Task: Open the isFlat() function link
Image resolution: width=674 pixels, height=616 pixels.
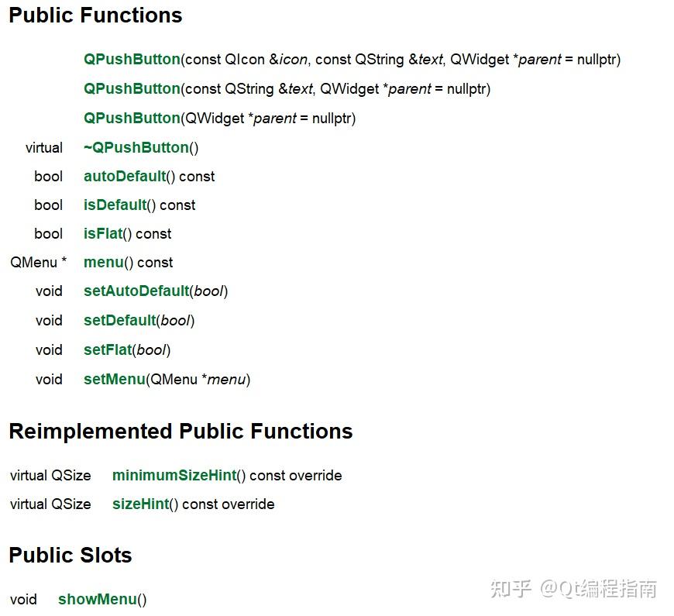Action: 103,234
